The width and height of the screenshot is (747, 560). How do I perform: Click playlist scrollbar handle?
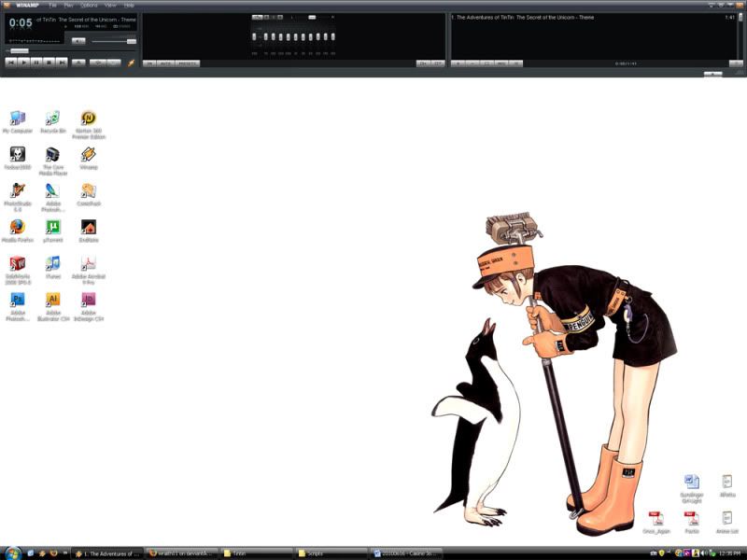[740, 17]
